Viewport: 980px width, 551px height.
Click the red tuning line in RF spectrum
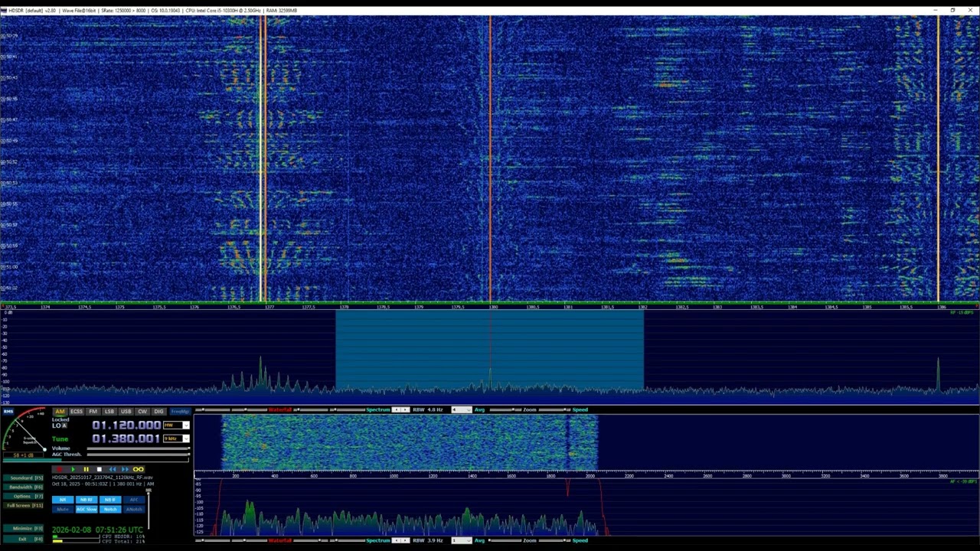click(491, 352)
